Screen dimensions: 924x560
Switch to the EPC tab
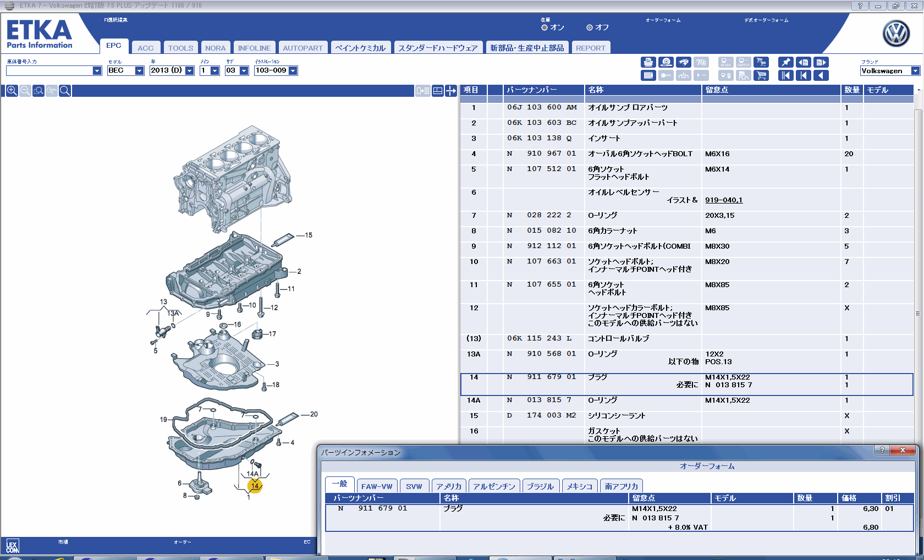tap(114, 46)
